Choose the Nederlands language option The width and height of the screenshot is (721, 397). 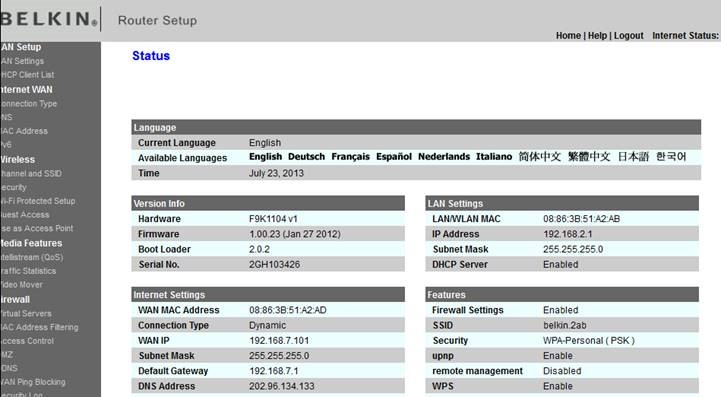pos(444,157)
